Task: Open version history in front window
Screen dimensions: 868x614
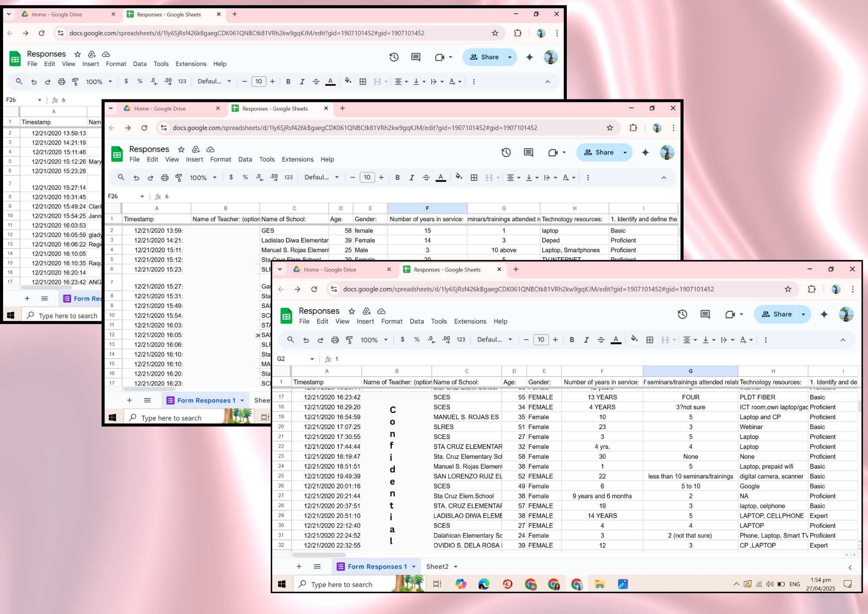Action: pos(682,314)
